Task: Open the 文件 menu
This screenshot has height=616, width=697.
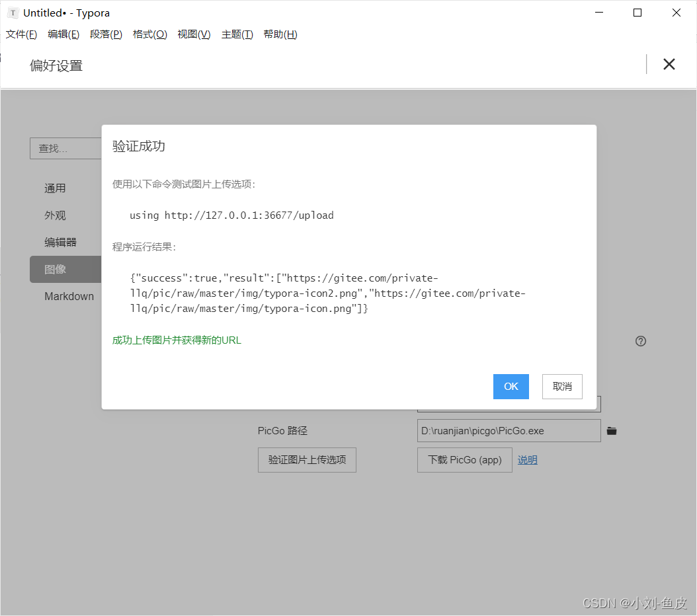Action: click(20, 34)
